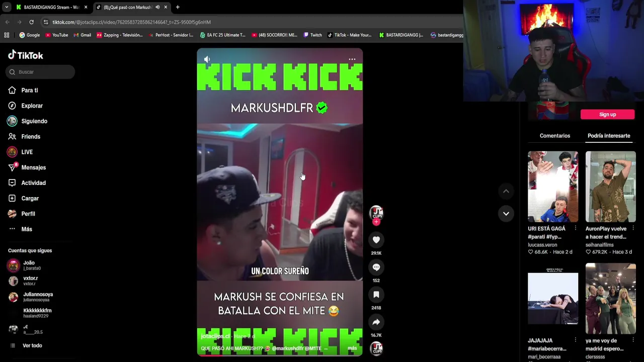Switch to the Comentarios tab
Screen dimensions: 644x362
coord(555,136)
